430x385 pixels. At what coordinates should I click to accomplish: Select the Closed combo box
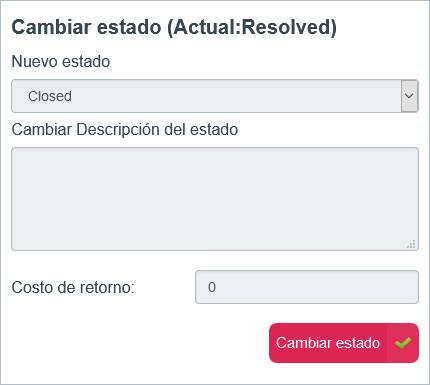pyautogui.click(x=215, y=96)
